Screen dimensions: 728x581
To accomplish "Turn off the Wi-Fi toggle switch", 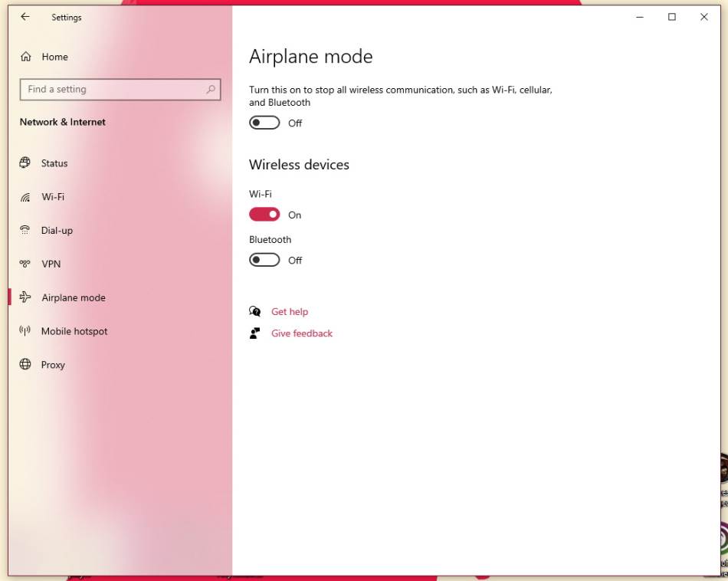I will point(264,215).
